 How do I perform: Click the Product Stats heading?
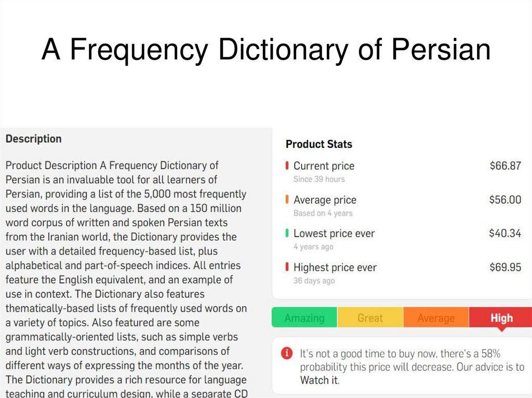(x=318, y=144)
